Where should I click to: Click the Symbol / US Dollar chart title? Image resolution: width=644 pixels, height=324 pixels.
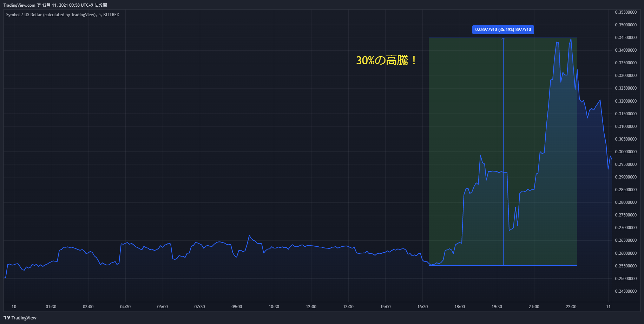point(63,15)
